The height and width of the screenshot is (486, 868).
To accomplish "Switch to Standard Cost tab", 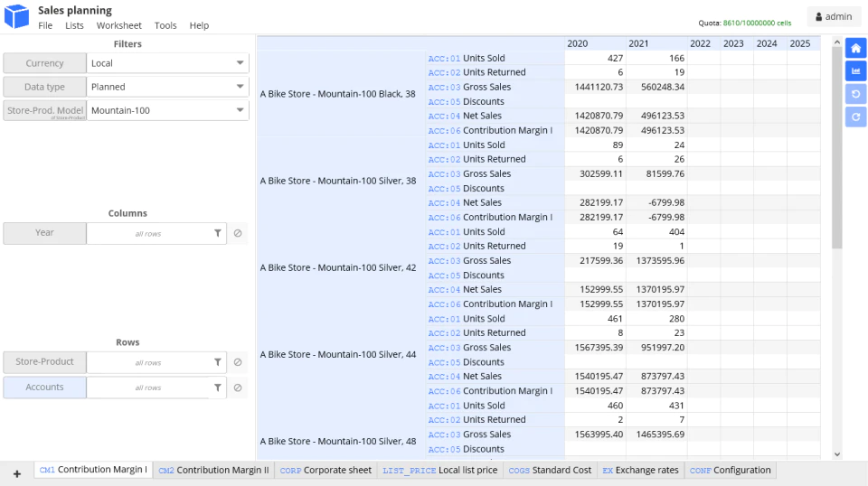I will (550, 470).
